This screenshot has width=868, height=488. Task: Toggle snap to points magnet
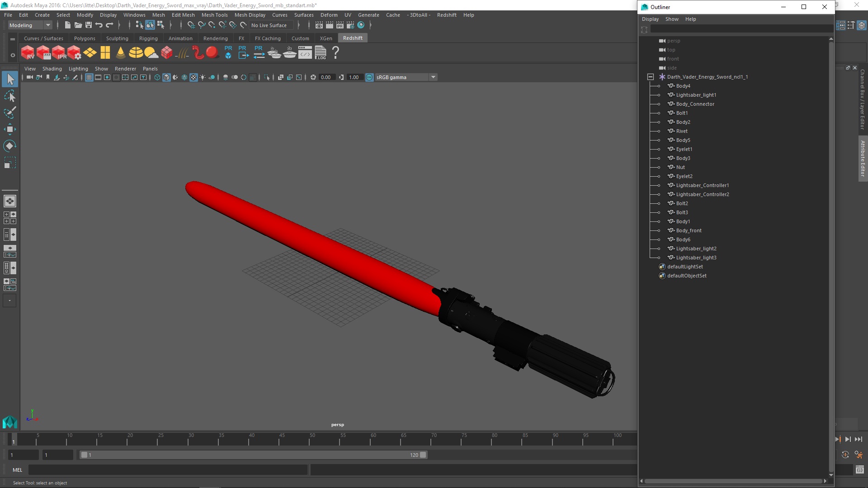point(212,25)
